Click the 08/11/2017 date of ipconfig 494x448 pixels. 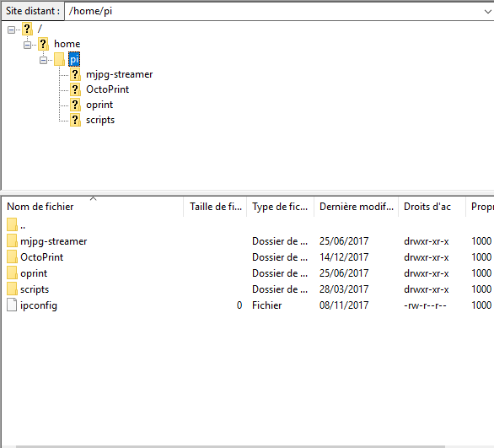tap(344, 305)
